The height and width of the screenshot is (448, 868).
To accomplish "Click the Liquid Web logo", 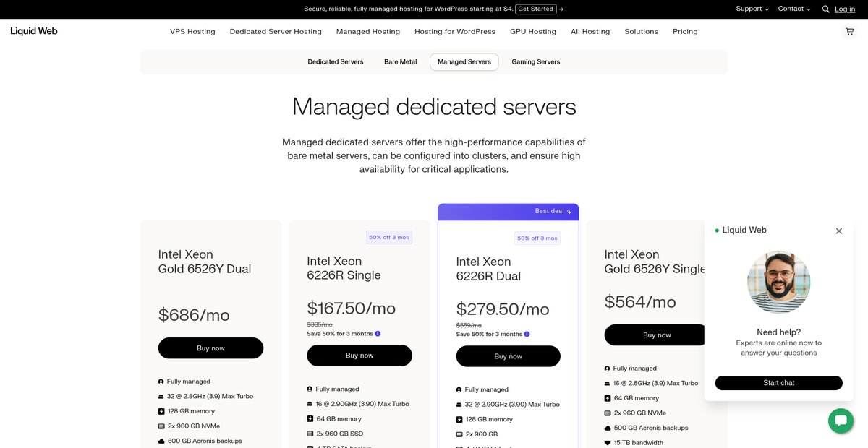I will coord(34,31).
